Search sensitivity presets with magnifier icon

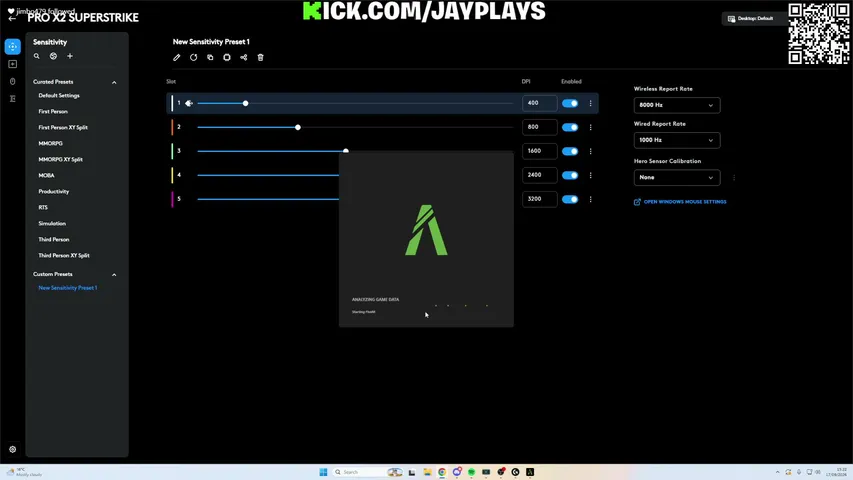coord(36,56)
